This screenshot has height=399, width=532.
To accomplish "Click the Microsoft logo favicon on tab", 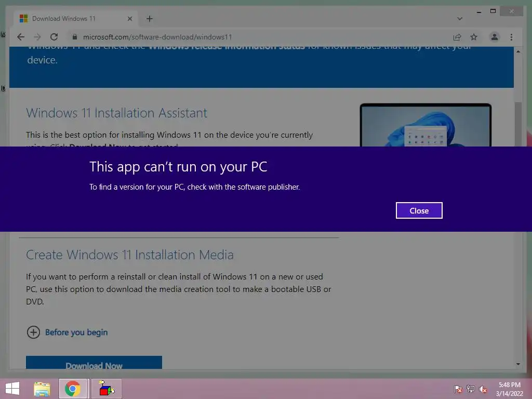I will tap(23, 18).
